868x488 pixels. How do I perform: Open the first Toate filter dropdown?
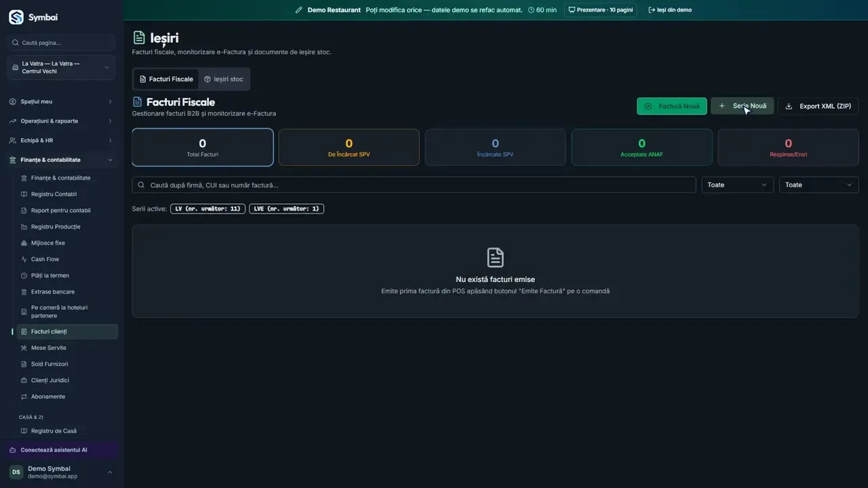tap(737, 185)
